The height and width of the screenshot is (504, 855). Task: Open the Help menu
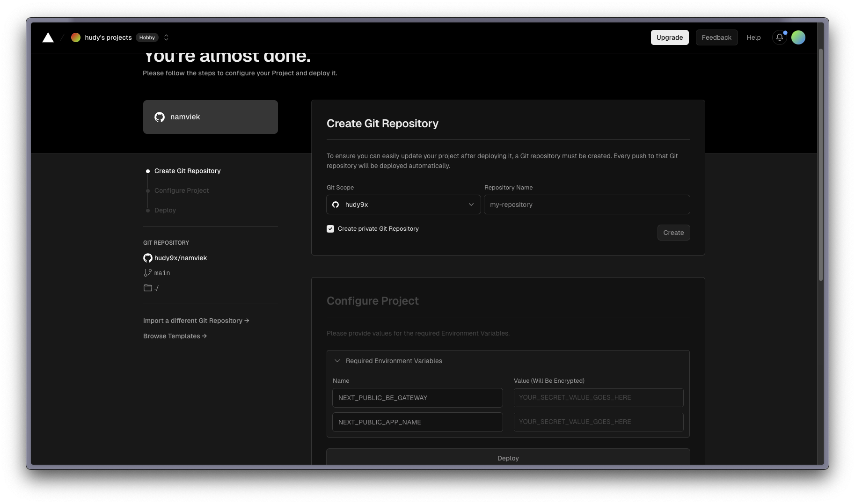click(753, 37)
